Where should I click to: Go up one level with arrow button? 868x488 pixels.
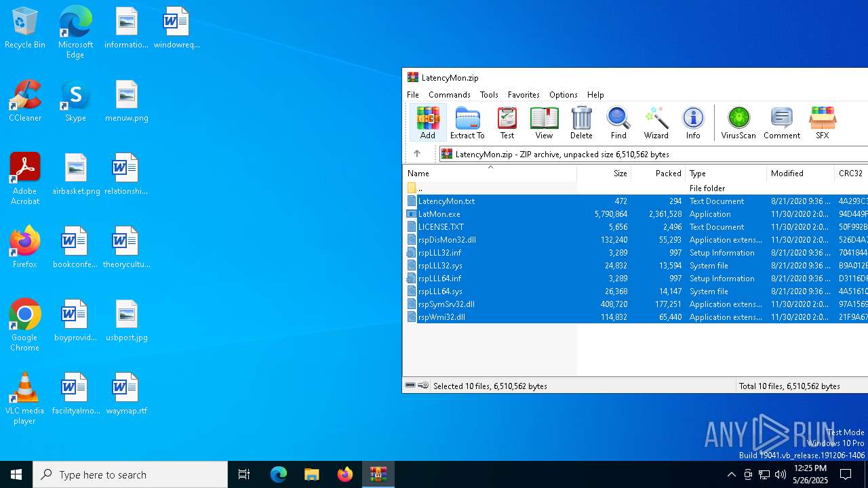[x=417, y=154]
